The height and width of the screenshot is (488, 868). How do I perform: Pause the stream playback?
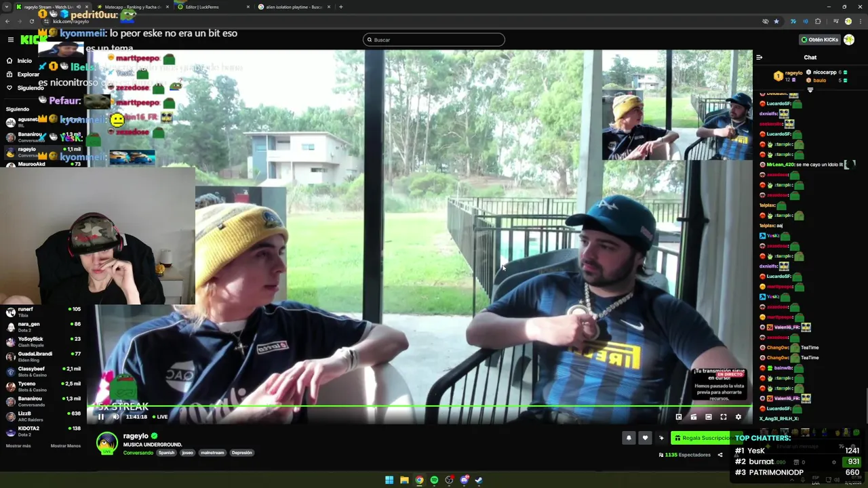click(101, 417)
